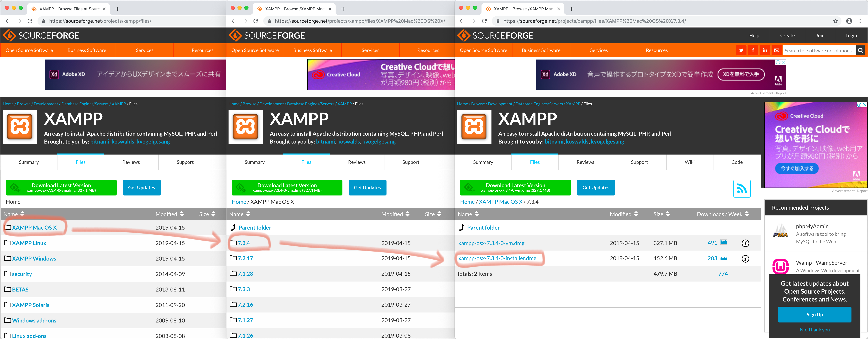This screenshot has width=868, height=339.
Task: Click info icon for xampp-osx-7.3.4-0-installer.dmg
Action: click(745, 259)
